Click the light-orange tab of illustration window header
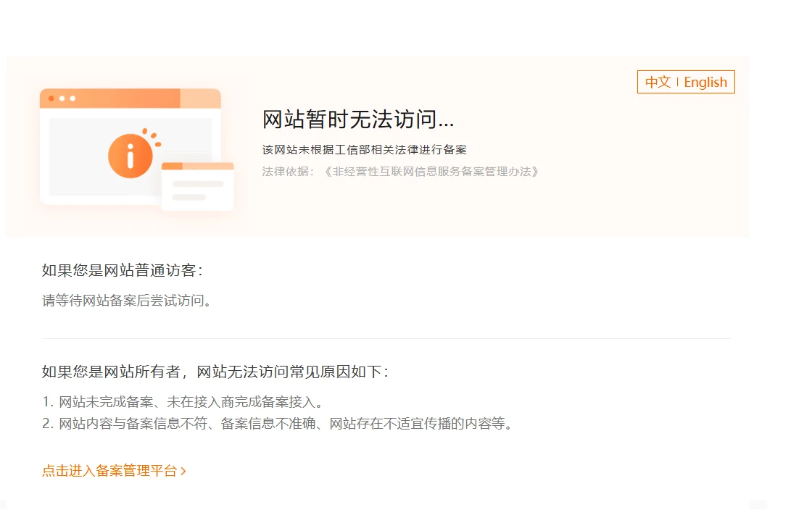Image resolution: width=812 pixels, height=515 pixels. tap(200, 99)
